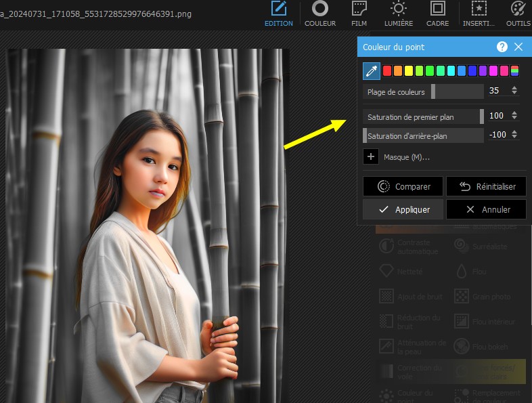Select the eyedropper color picker tool
The height and width of the screenshot is (403, 532).
tap(372, 71)
